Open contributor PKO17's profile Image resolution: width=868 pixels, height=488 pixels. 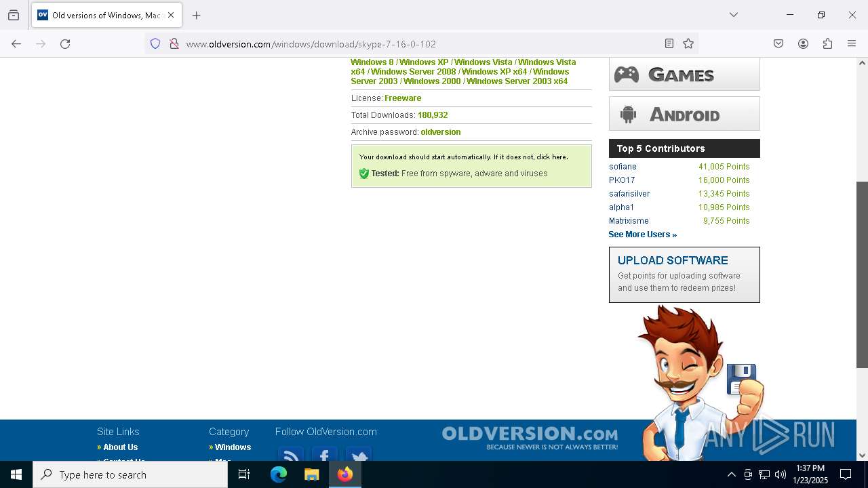coord(622,180)
